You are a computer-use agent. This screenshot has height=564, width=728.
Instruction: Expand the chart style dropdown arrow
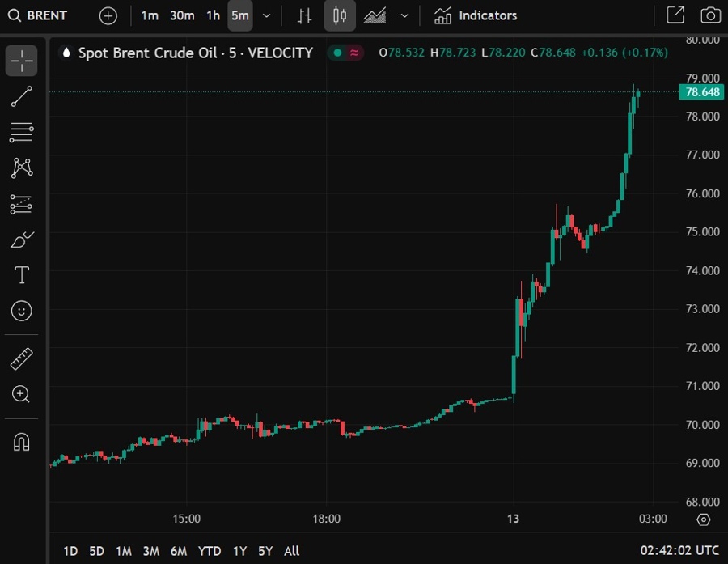(404, 15)
